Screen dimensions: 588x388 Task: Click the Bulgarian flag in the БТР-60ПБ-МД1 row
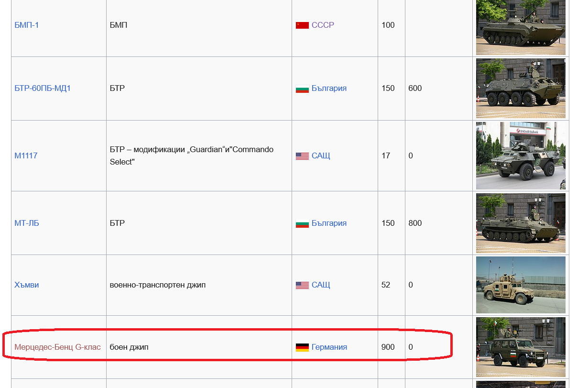(302, 89)
